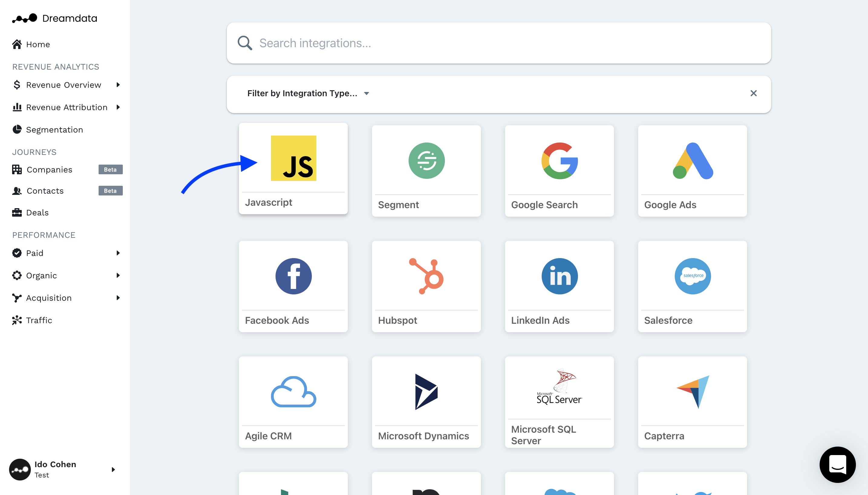
Task: Click the Beta badge next to Companies
Action: tap(110, 169)
